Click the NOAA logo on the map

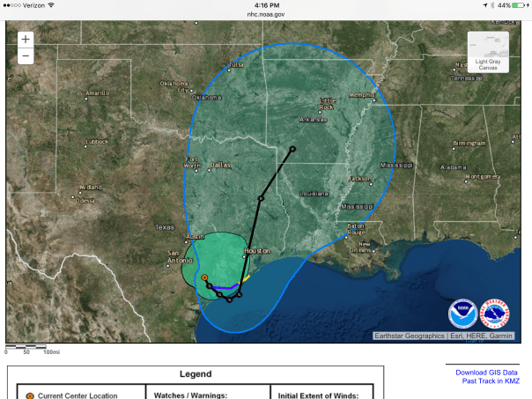click(x=462, y=314)
